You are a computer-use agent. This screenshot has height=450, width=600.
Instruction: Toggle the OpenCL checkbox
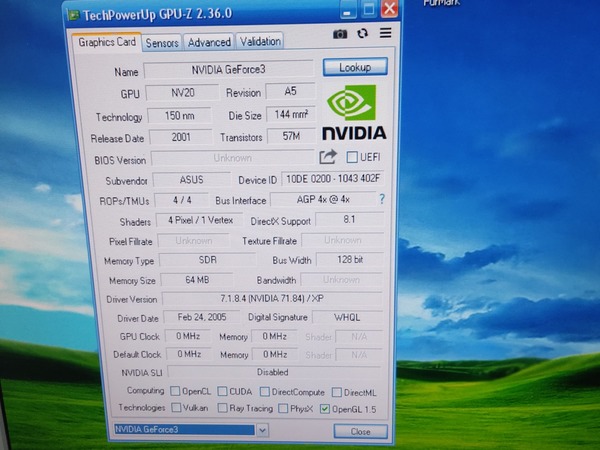175,391
